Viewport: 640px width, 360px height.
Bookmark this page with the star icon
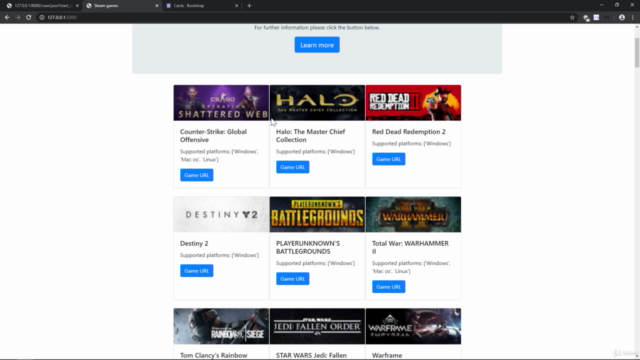pos(572,17)
